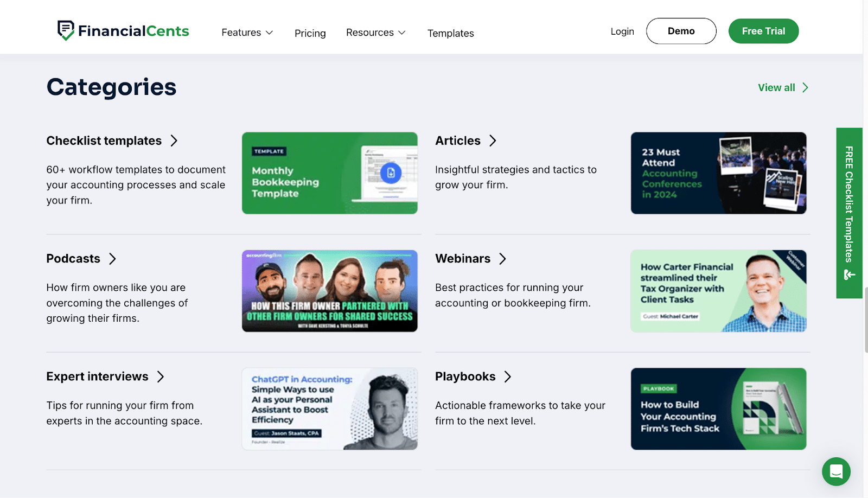Viewport: 868px width, 498px height.
Task: Expand the Features dropdown menu
Action: point(247,33)
